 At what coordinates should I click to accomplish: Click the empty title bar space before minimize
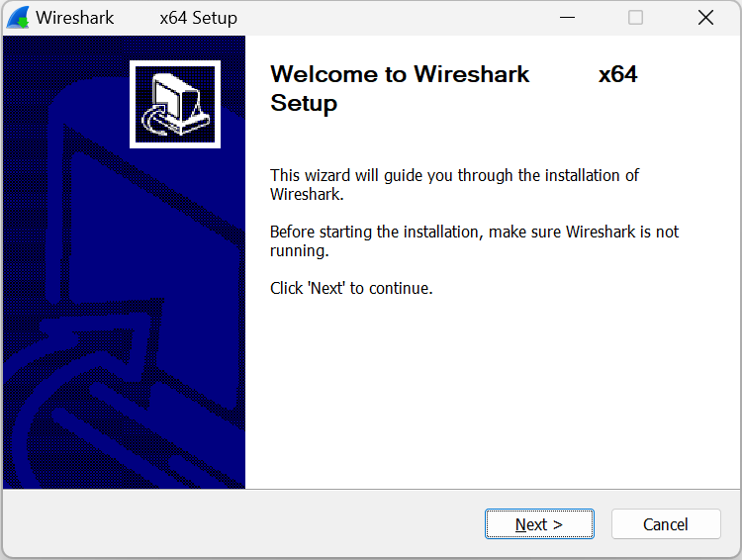click(x=396, y=18)
